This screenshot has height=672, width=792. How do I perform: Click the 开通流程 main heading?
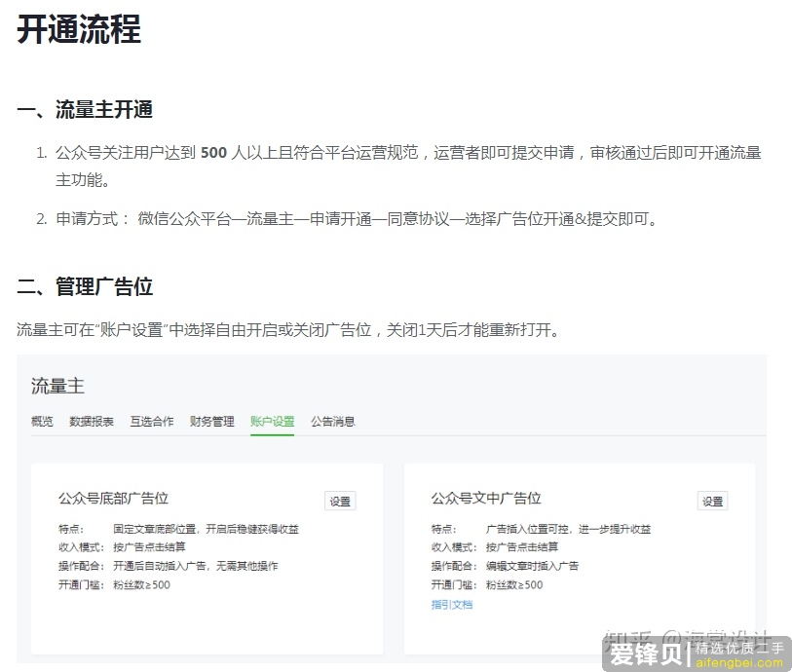(x=79, y=29)
